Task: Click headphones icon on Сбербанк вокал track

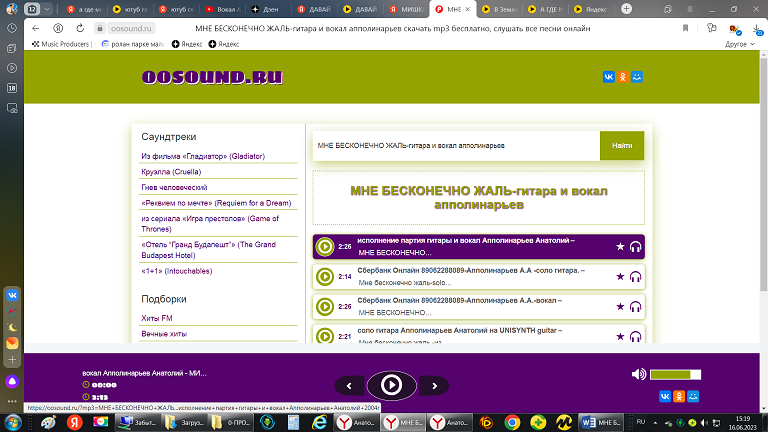Action: [x=635, y=307]
